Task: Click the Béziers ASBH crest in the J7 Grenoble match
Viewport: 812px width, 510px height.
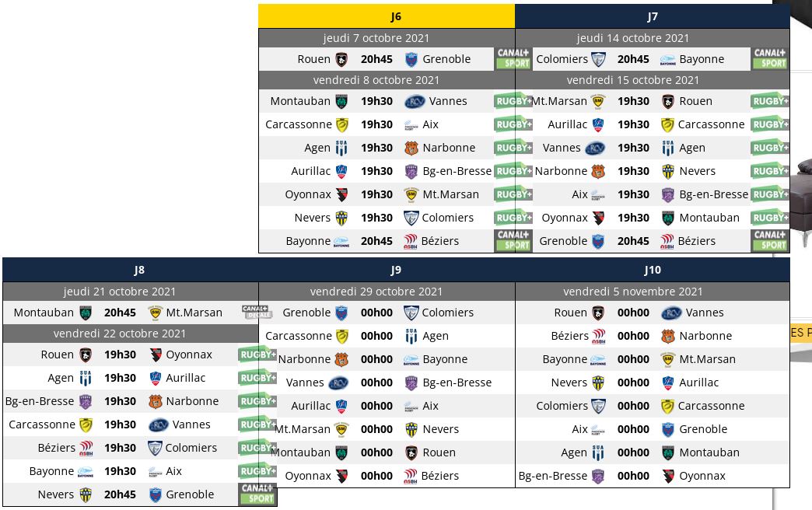Action: (667, 241)
